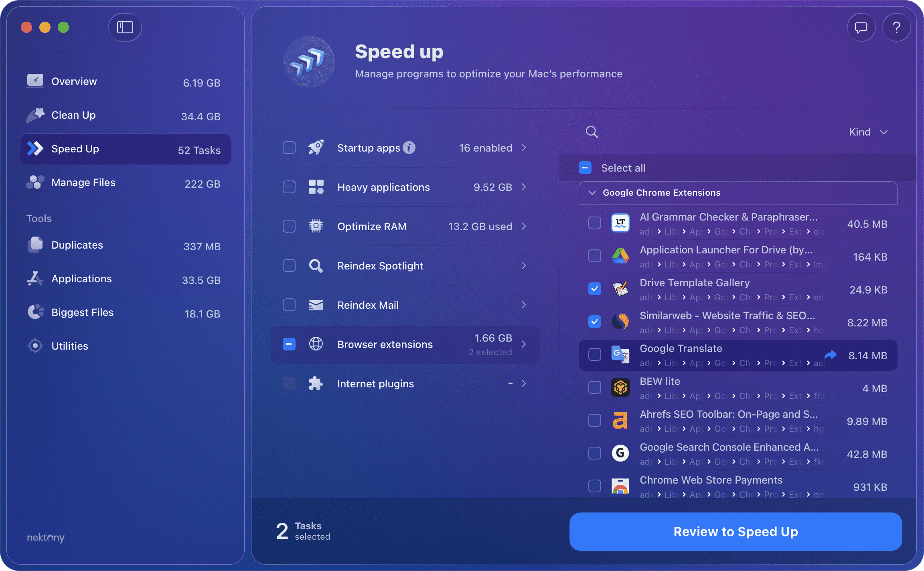The width and height of the screenshot is (924, 571).
Task: Toggle the sidebar panel icon
Action: pyautogui.click(x=125, y=27)
